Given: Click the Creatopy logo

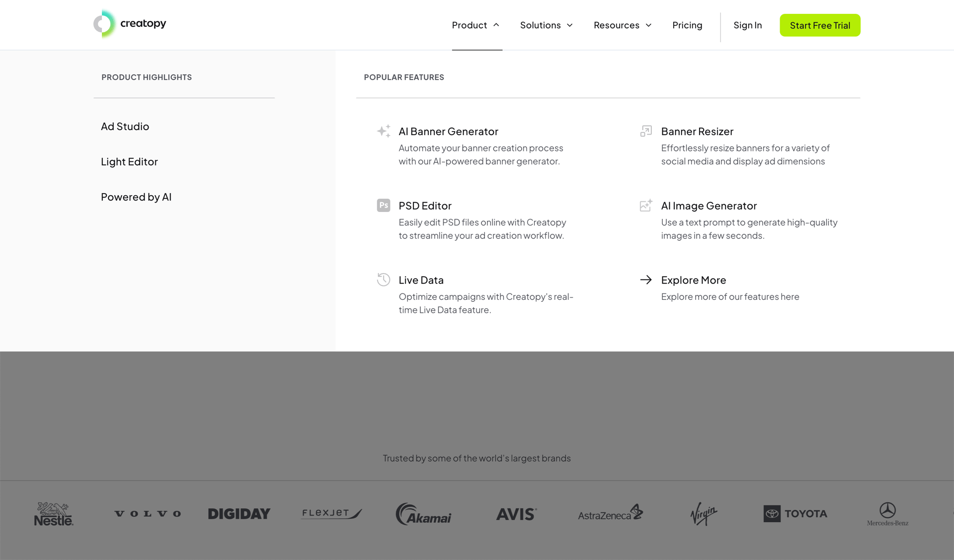Looking at the screenshot, I should tap(130, 23).
